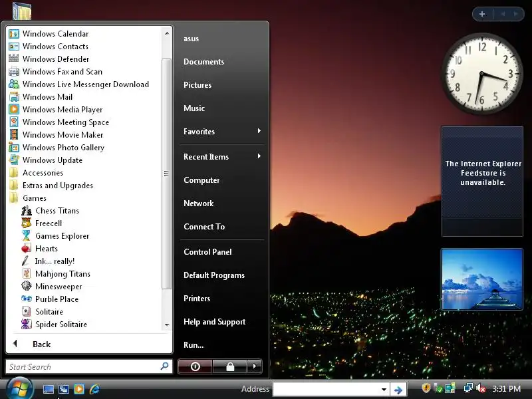This screenshot has width=532, height=399.
Task: Click the Show Desktop quick launch icon
Action: tap(48, 389)
